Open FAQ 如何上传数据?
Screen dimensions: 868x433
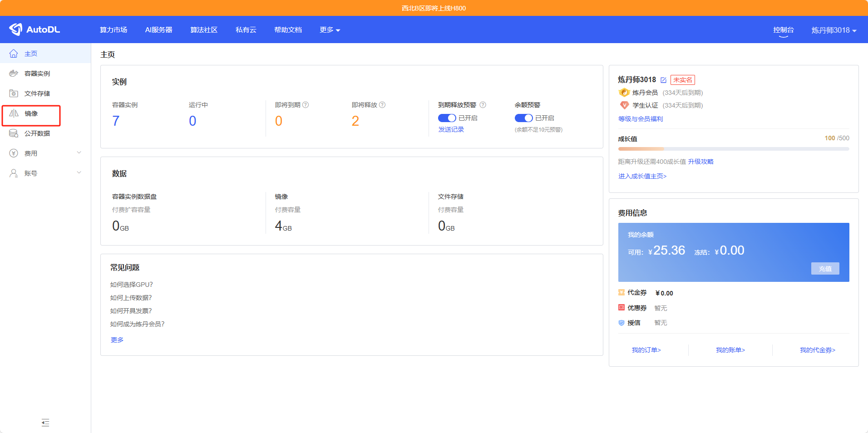click(x=131, y=298)
